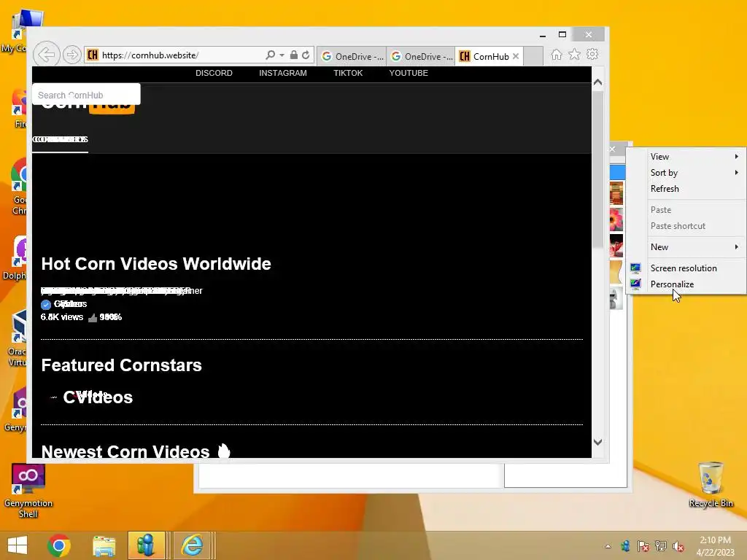Open browser Tools gear icon
The width and height of the screenshot is (747, 560).
pos(592,54)
